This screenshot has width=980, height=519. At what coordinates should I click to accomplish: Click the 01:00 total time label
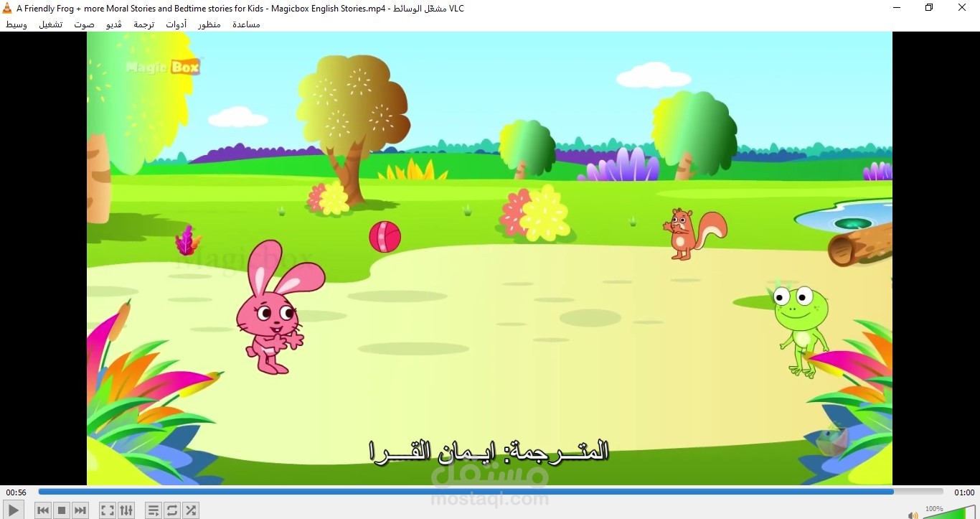(x=964, y=492)
